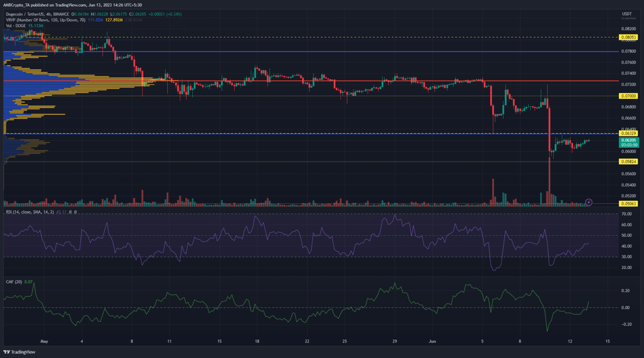Viewport: 644px width, 358px height.
Task: Click the purple lightning bolt event icon
Action: click(589, 202)
